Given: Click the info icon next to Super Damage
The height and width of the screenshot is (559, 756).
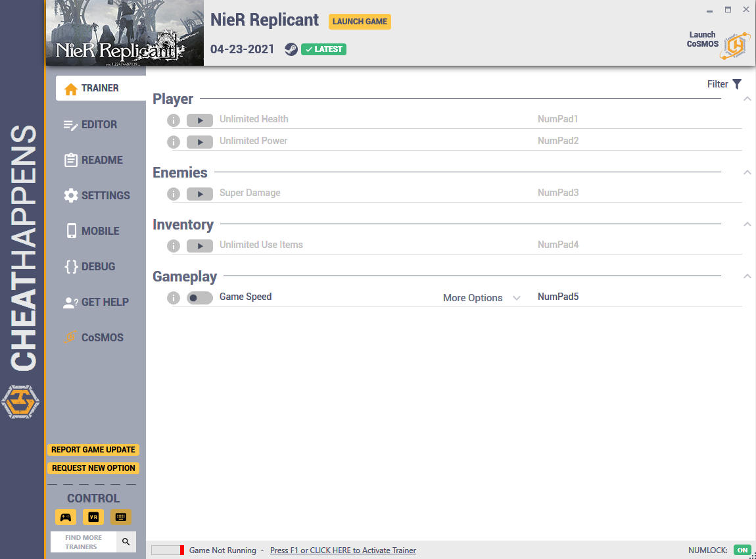Looking at the screenshot, I should pos(174,194).
